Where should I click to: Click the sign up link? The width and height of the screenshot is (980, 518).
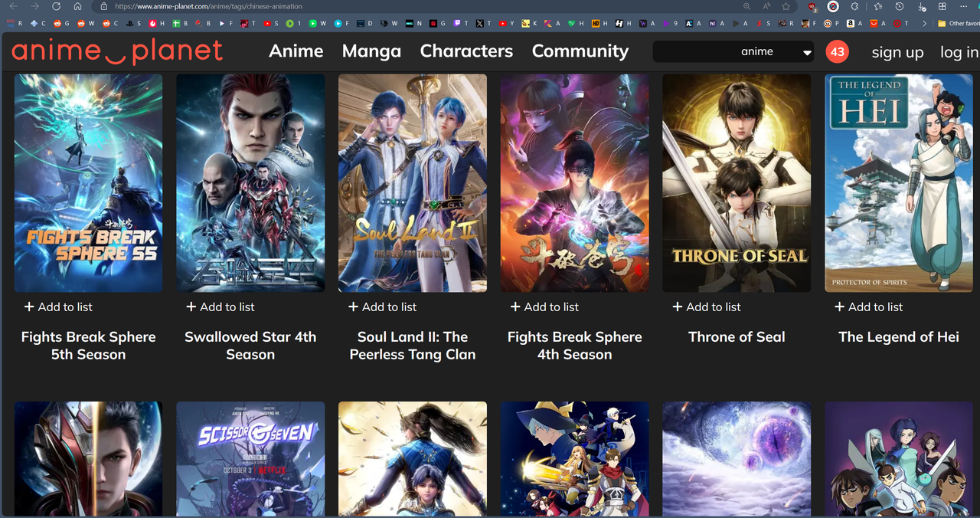897,52
